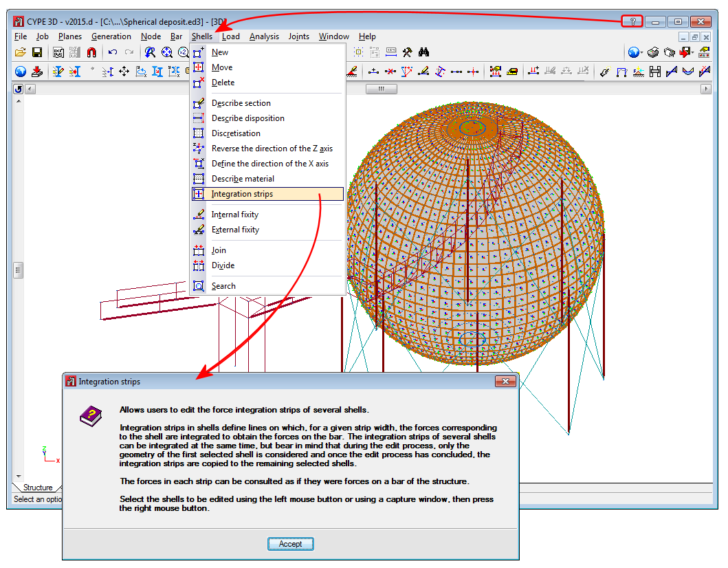Choose New in the Shells menu
This screenshot has width=728, height=568.
[x=268, y=52]
